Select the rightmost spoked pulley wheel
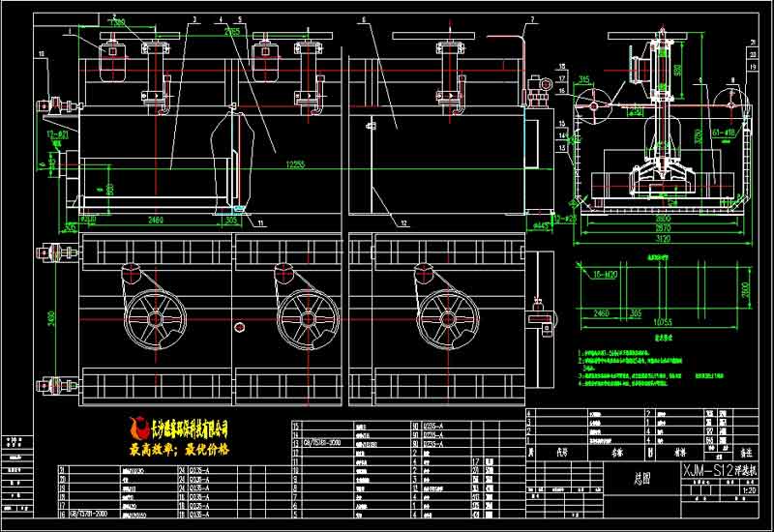The image size is (774, 532). tap(442, 315)
